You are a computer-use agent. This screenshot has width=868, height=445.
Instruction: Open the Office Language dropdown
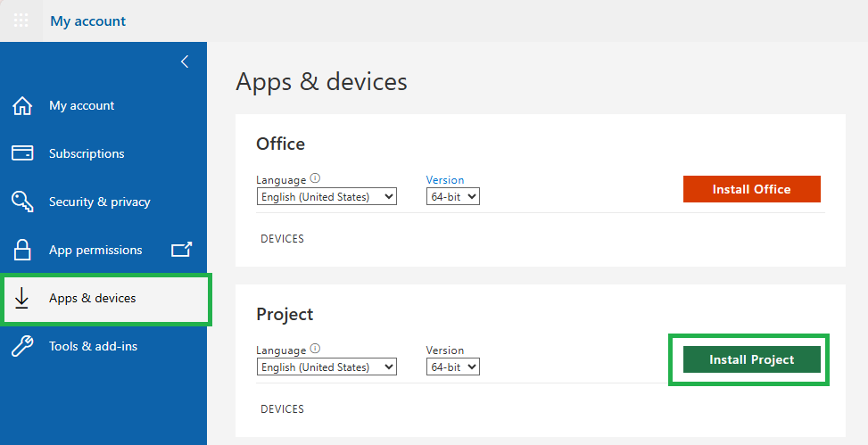pos(327,196)
